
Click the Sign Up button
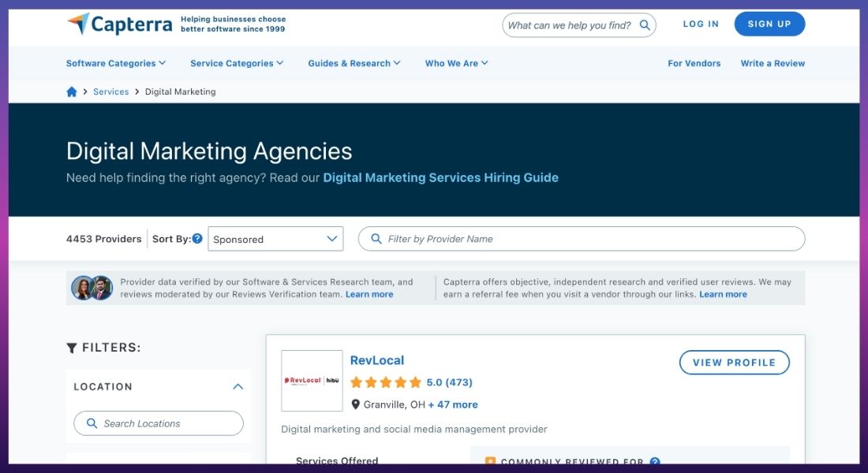[x=769, y=24]
